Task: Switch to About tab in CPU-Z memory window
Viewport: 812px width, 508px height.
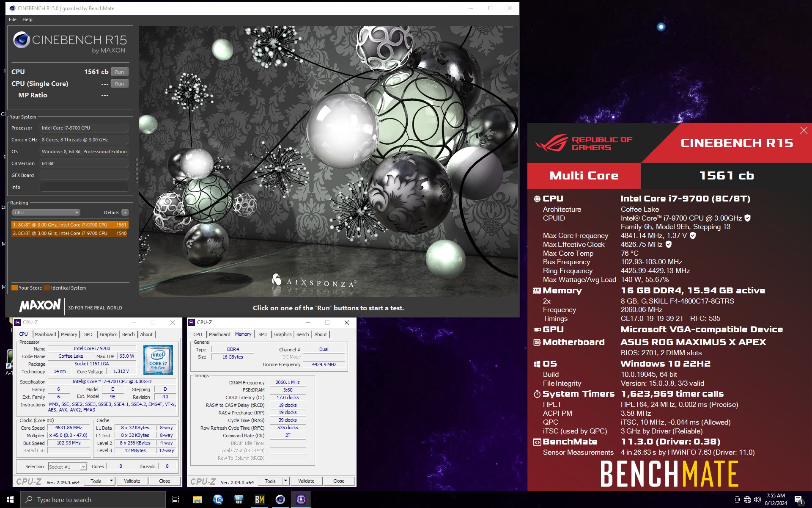Action: pyautogui.click(x=321, y=334)
